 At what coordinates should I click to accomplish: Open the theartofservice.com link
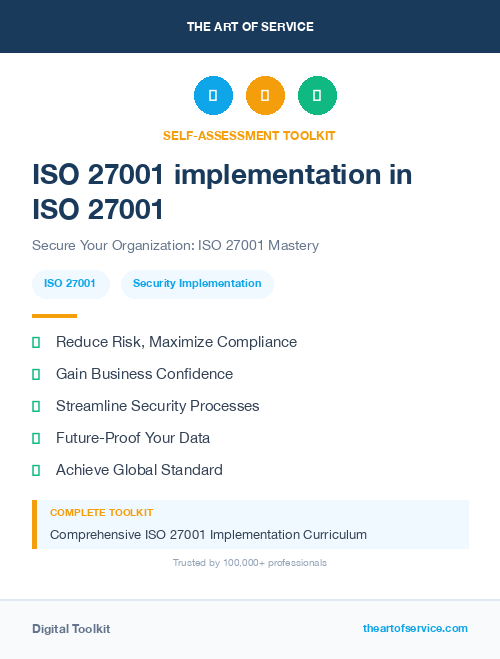coord(415,628)
